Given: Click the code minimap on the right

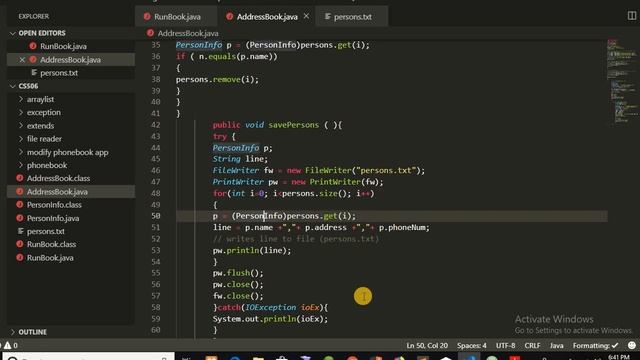Looking at the screenshot, I should (622, 82).
